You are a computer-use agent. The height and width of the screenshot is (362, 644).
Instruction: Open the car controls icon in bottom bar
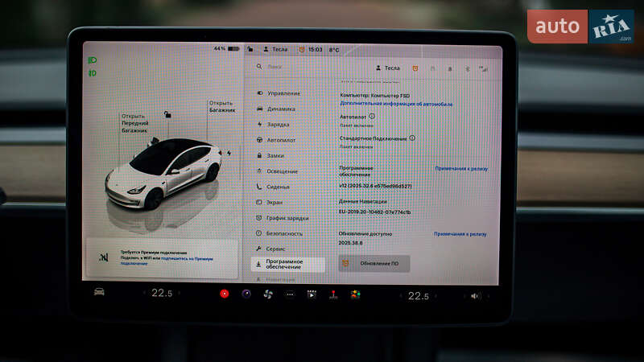tap(99, 292)
